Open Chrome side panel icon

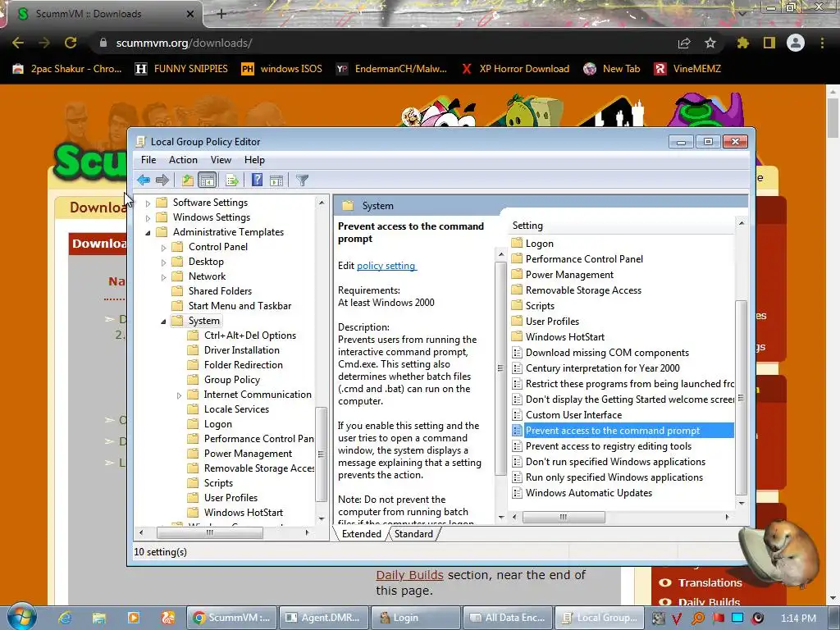coord(769,43)
